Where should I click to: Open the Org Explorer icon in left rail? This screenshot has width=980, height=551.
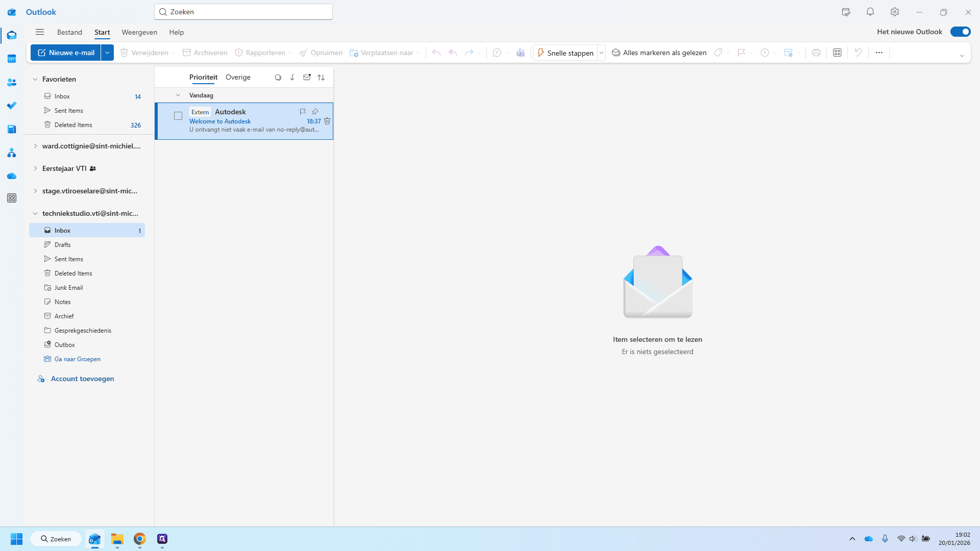[x=12, y=153]
